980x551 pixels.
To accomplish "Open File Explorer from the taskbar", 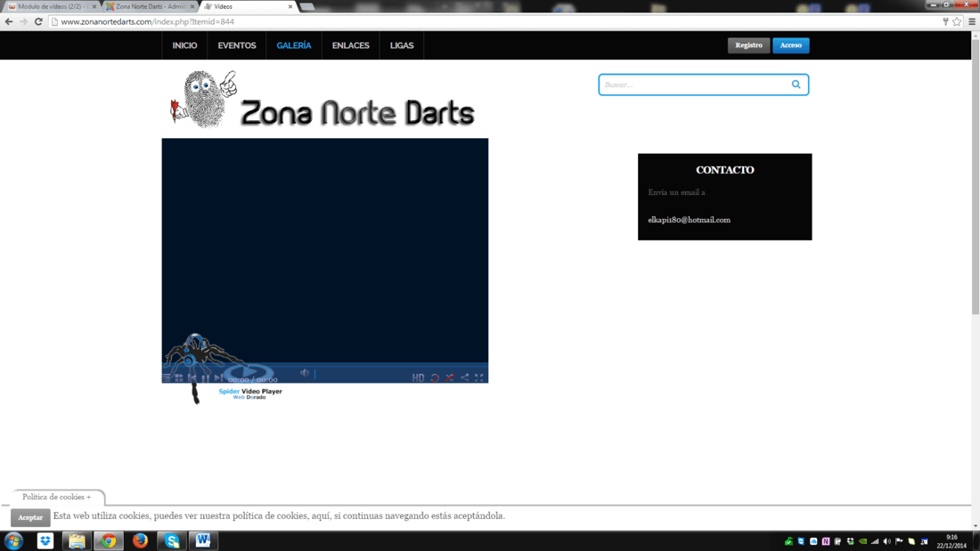I will [x=77, y=540].
